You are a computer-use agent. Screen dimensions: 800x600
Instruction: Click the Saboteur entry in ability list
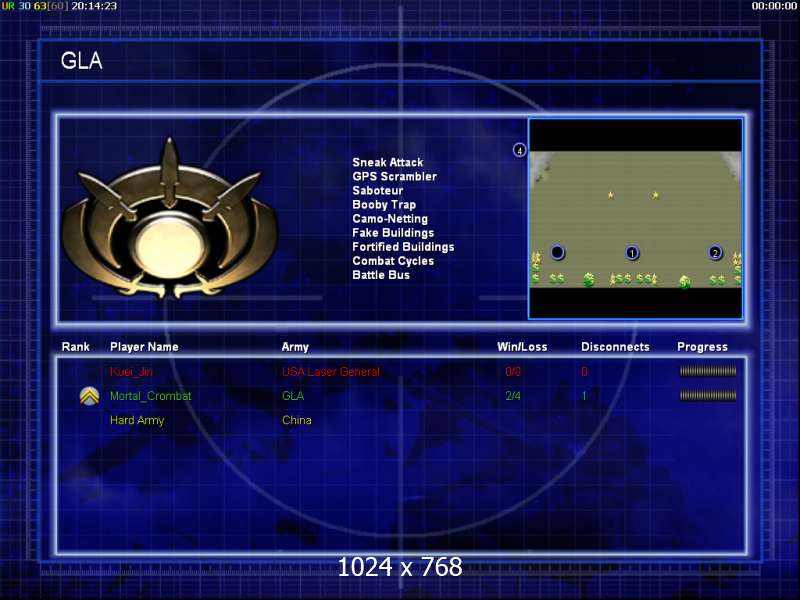point(378,190)
